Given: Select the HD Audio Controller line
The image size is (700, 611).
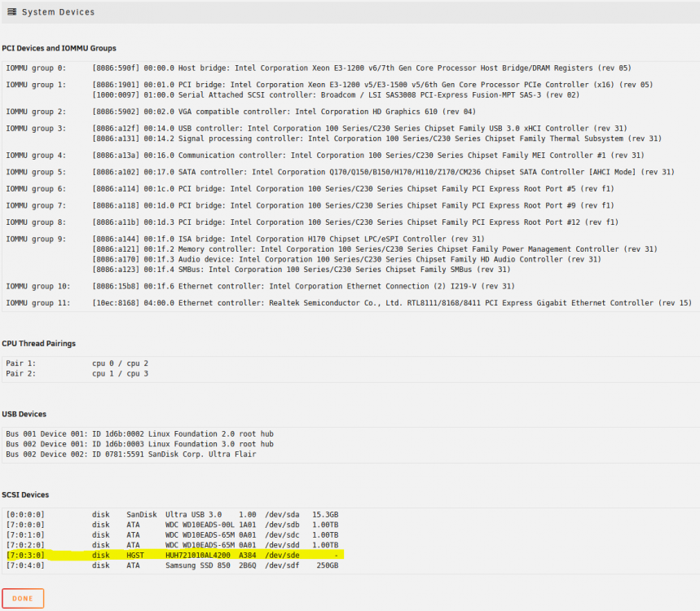Looking at the screenshot, I should (347, 259).
